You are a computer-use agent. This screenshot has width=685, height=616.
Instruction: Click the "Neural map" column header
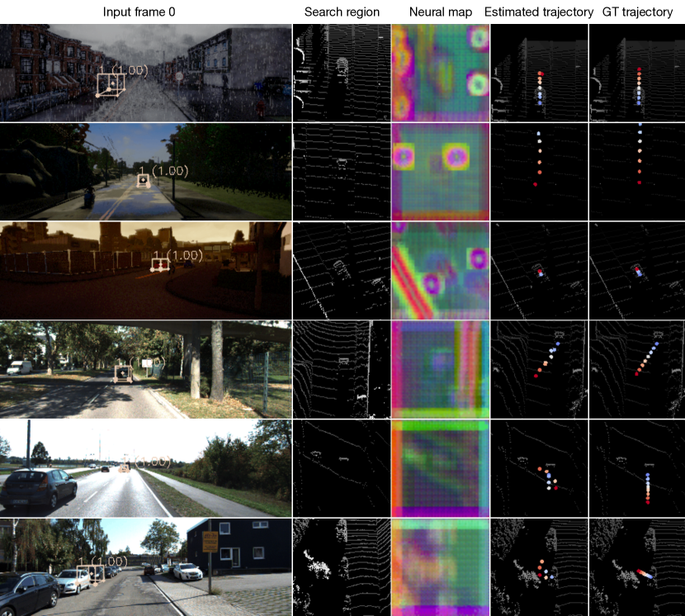coord(441,12)
